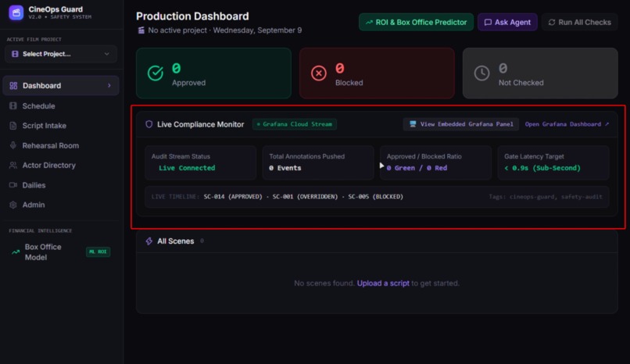Click the 0 Events value
This screenshot has width=630, height=364.
point(285,168)
